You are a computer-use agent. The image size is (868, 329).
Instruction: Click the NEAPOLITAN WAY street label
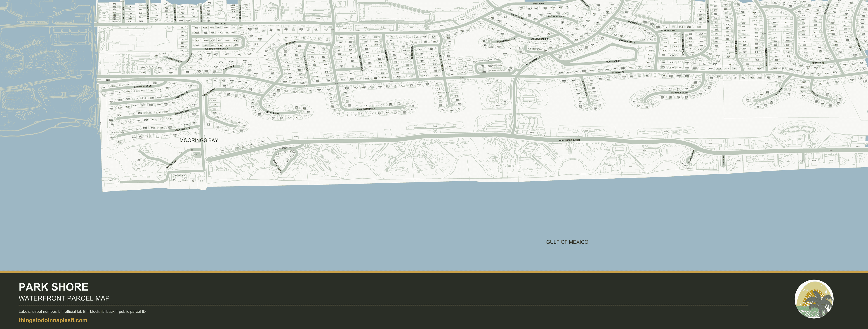point(366,109)
